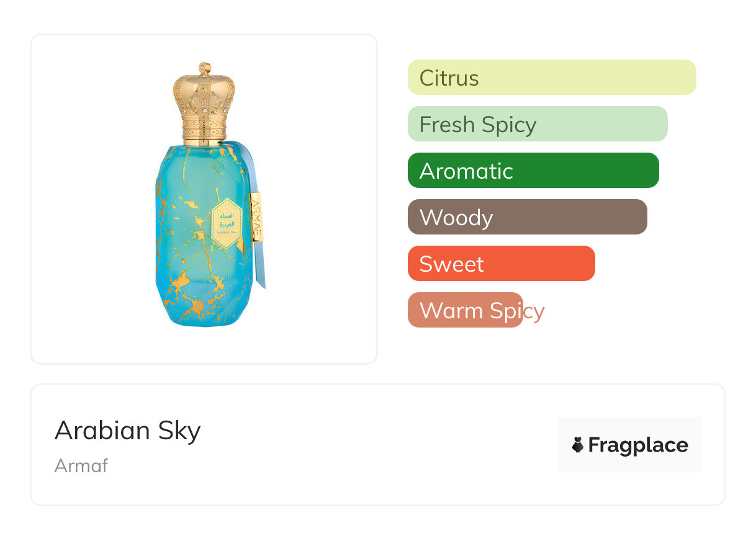This screenshot has width=756, height=536.
Task: Select the Citrus accord bar
Action: [551, 78]
